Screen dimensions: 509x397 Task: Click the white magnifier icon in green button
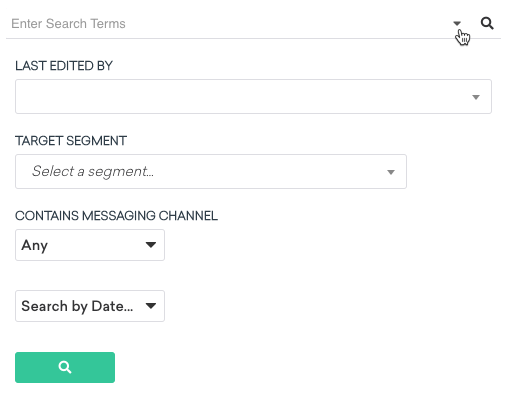click(65, 367)
